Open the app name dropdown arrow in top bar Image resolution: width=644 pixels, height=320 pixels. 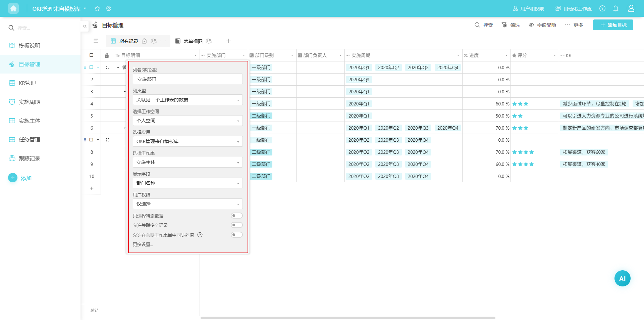pos(85,8)
